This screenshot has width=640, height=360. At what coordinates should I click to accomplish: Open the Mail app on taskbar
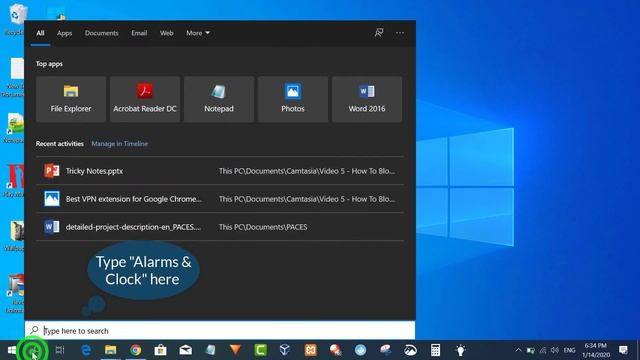coord(186,350)
